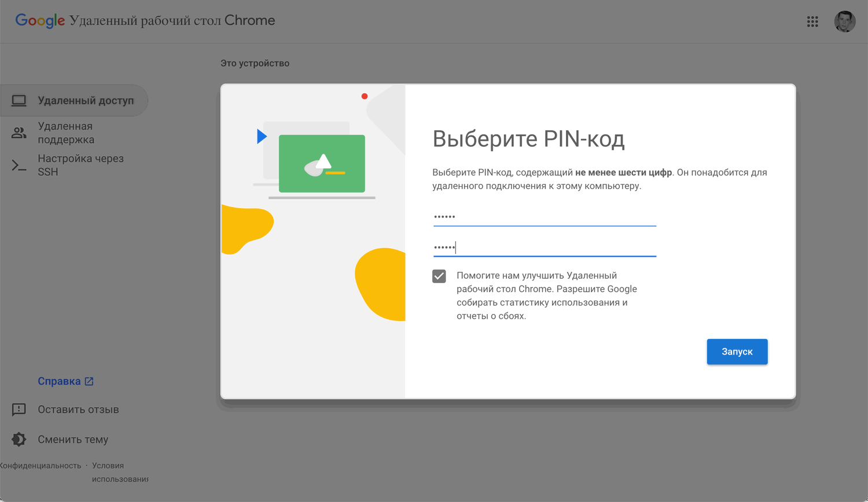Click Оставить отзыв to leave feedback
Screen dimensions: 868x502
tap(78, 409)
